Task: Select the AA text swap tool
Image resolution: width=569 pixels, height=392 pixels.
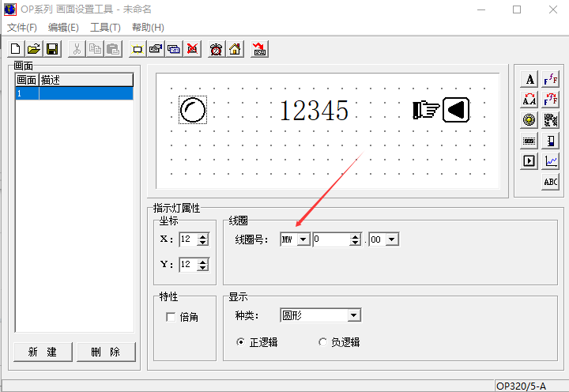Action: coord(529,100)
